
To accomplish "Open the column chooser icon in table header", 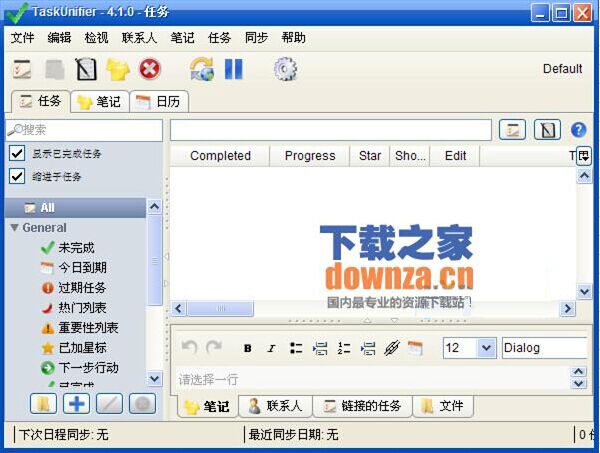I will click(x=584, y=156).
